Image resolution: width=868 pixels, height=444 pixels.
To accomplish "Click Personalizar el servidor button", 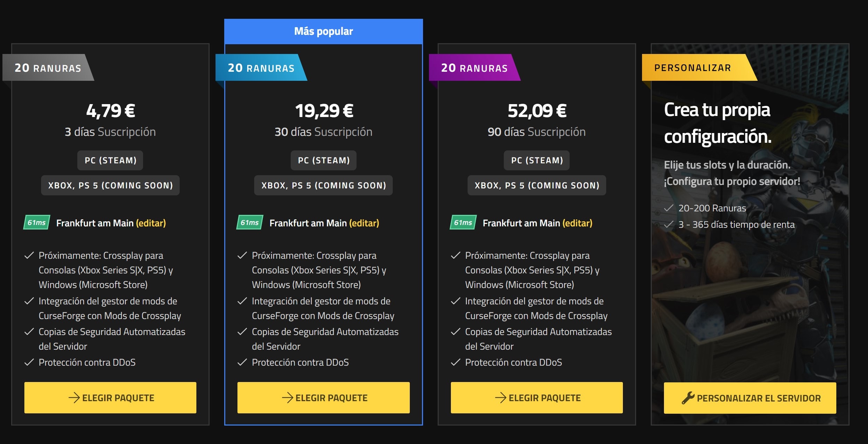I will pos(750,398).
